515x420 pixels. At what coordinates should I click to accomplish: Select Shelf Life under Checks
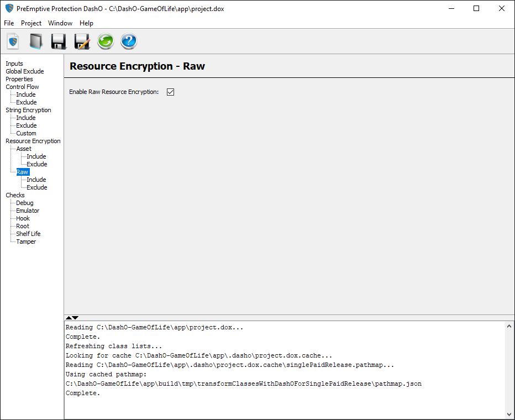tap(28, 234)
